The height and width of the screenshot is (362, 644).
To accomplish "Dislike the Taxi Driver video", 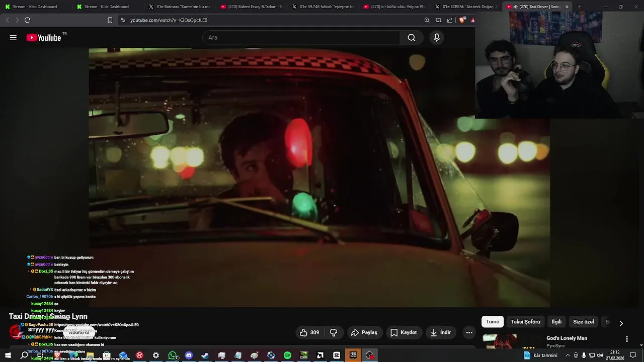I will (334, 332).
